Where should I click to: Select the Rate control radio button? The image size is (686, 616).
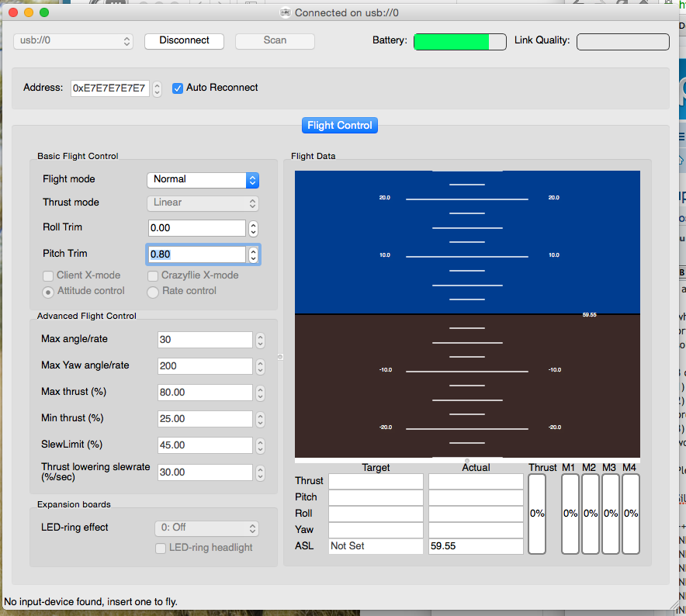(153, 292)
